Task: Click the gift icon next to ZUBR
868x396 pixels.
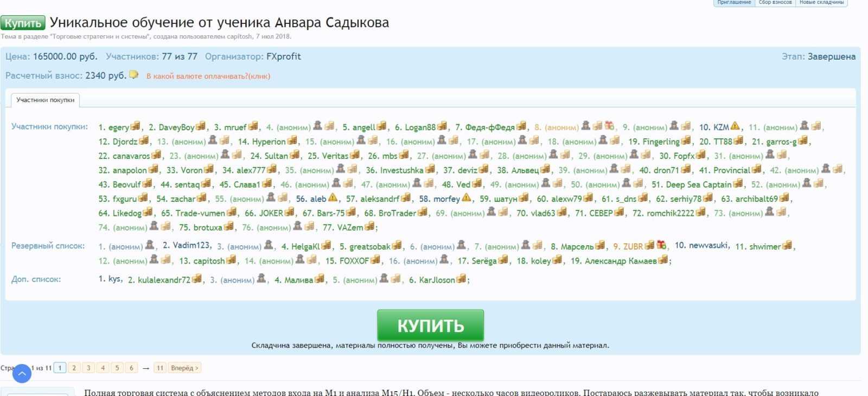Action: tap(661, 245)
